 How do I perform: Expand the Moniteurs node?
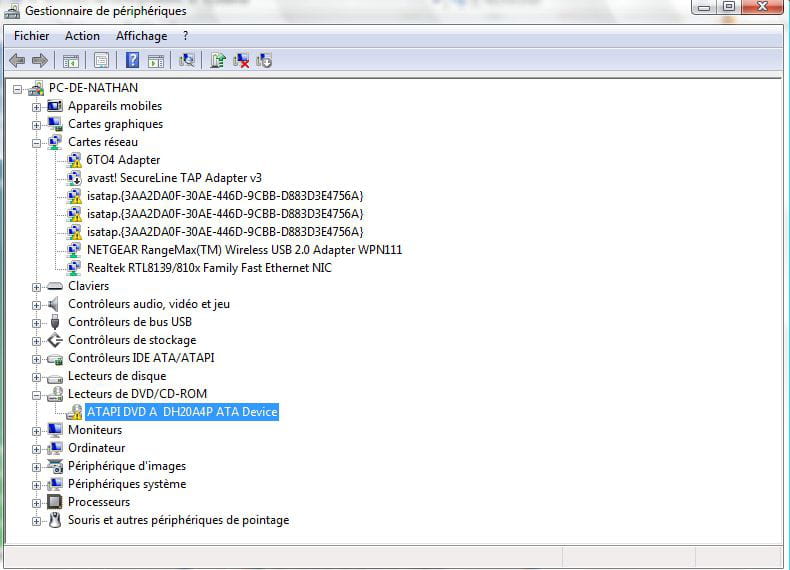(x=36, y=431)
